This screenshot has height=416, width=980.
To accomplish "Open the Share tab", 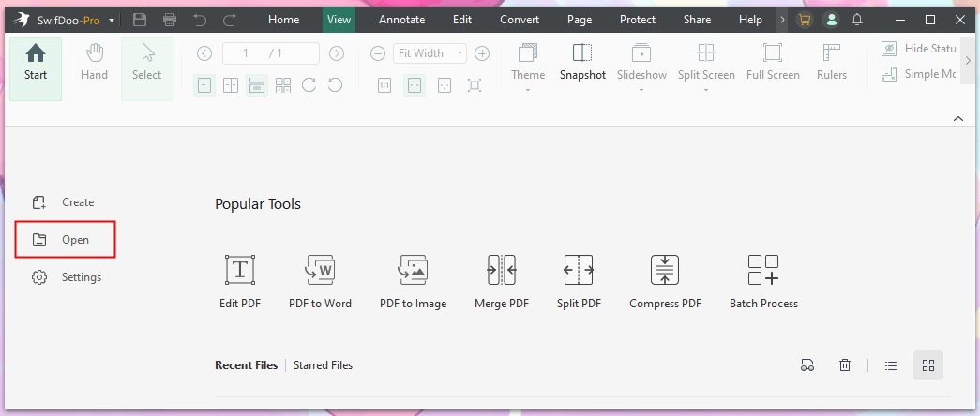I will coord(697,20).
